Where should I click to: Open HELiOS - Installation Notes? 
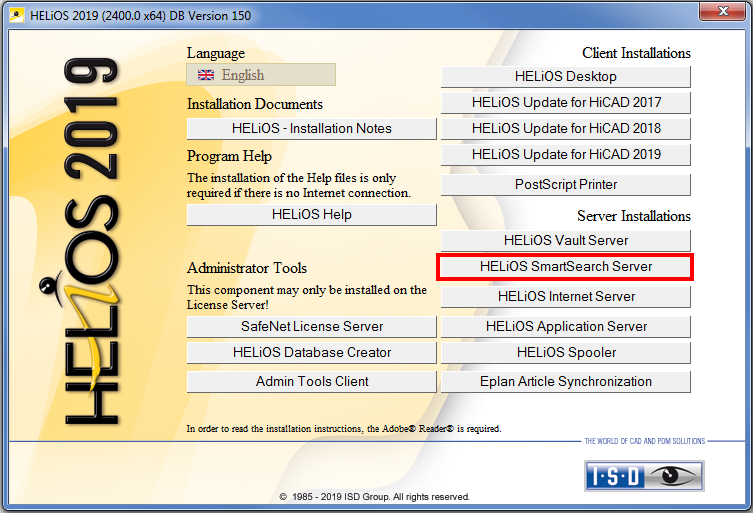(312, 128)
